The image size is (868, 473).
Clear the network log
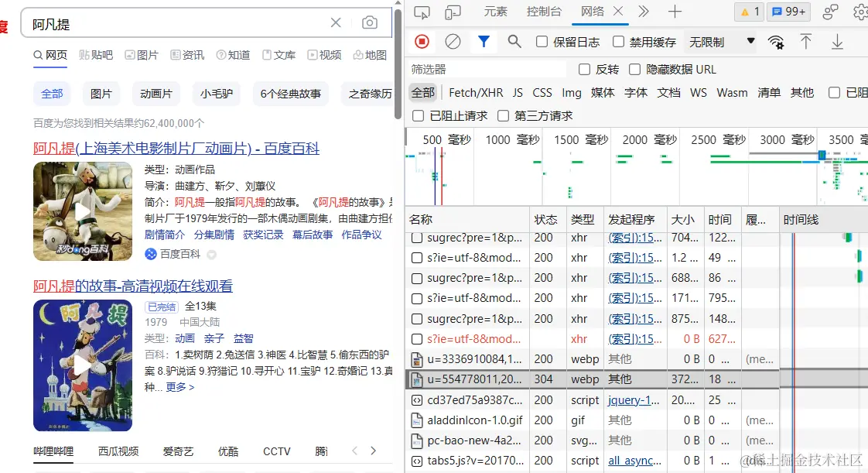[x=453, y=42]
